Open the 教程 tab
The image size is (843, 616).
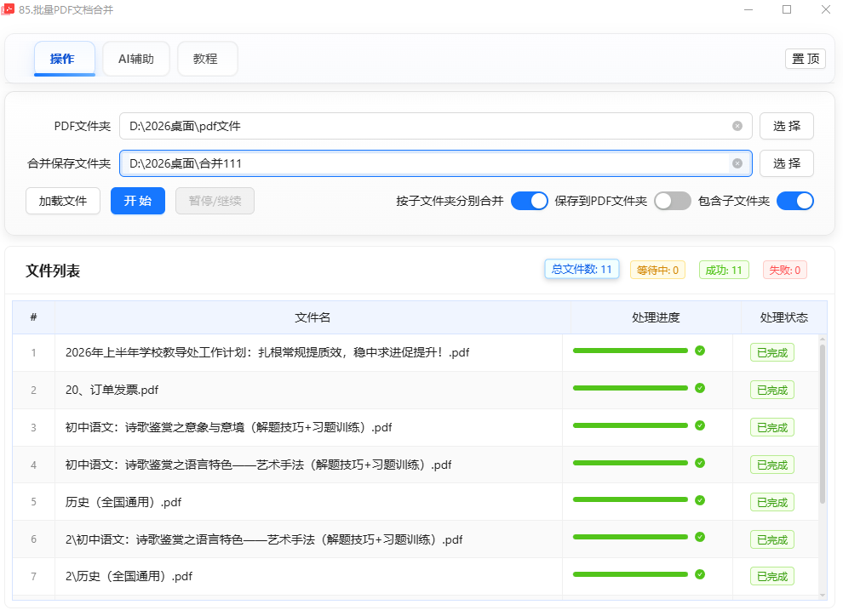pos(206,59)
